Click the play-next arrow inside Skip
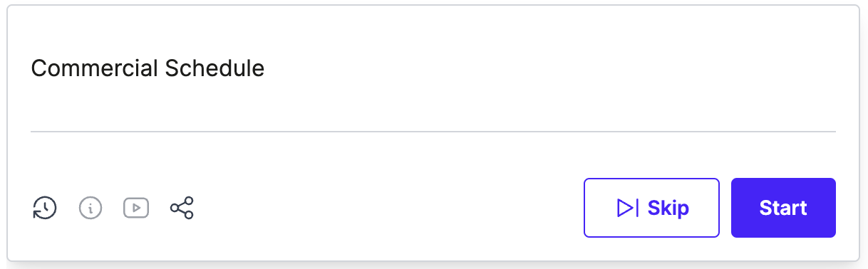Viewport: 868px width, 269px height. 627,208
